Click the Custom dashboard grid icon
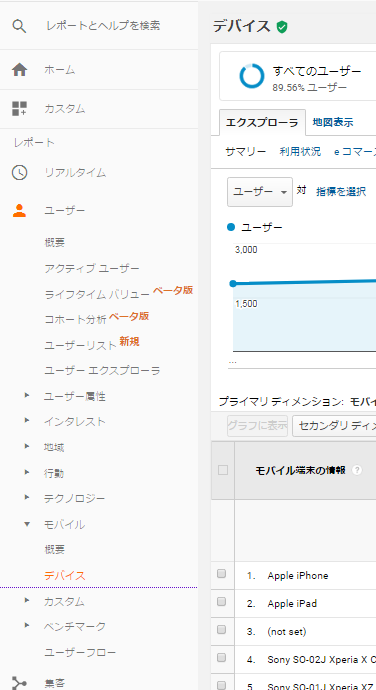 click(19, 108)
